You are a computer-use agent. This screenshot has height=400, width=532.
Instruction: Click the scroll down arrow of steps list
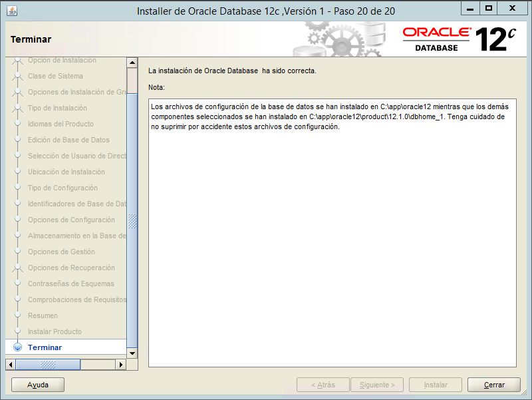132,353
